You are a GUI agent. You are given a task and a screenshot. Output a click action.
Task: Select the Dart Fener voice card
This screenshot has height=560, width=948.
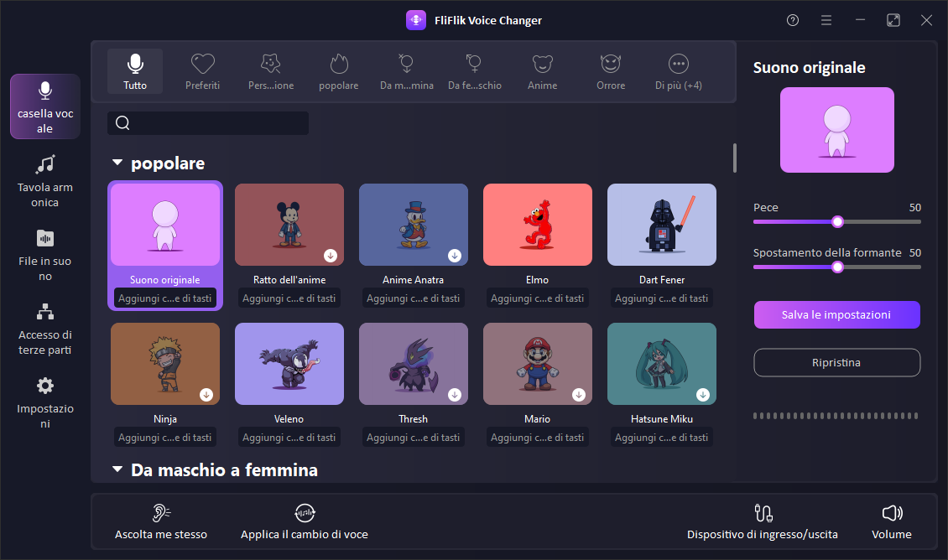pos(661,225)
